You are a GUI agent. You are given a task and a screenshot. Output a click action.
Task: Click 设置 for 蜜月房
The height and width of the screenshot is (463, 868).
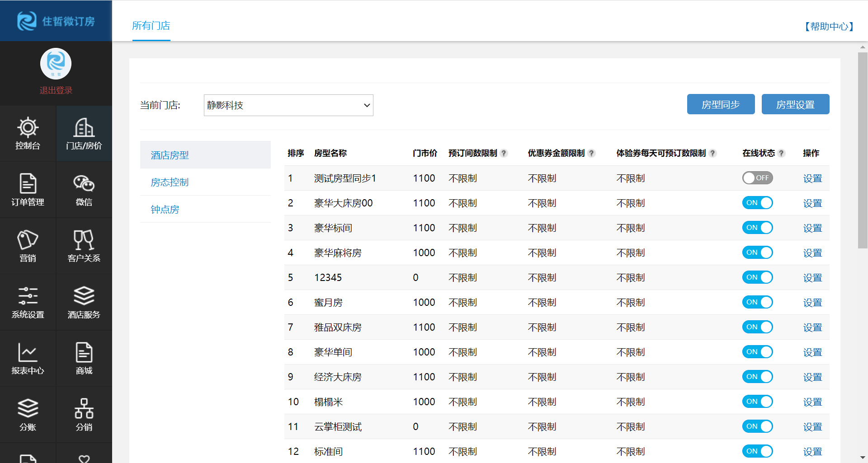click(x=812, y=303)
